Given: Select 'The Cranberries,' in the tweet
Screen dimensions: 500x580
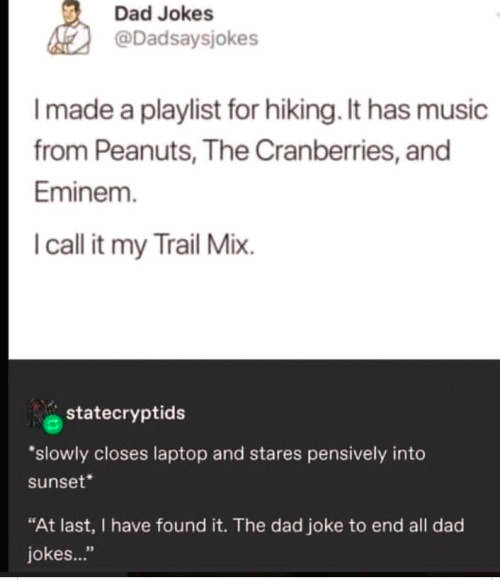Looking at the screenshot, I should point(301,151).
